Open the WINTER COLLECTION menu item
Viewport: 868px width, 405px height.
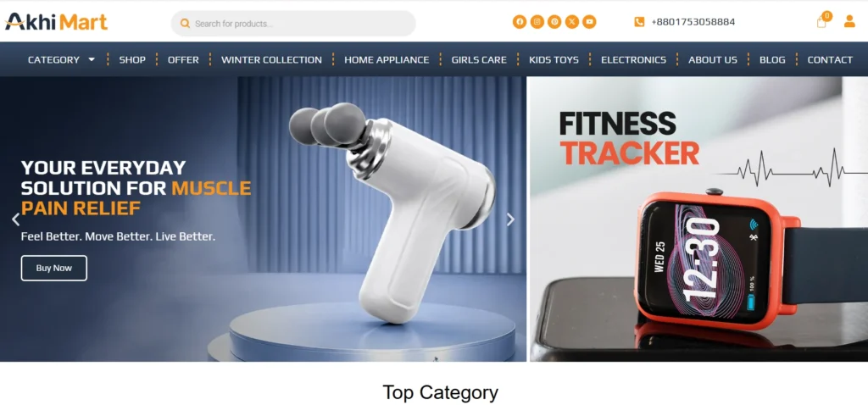click(271, 60)
